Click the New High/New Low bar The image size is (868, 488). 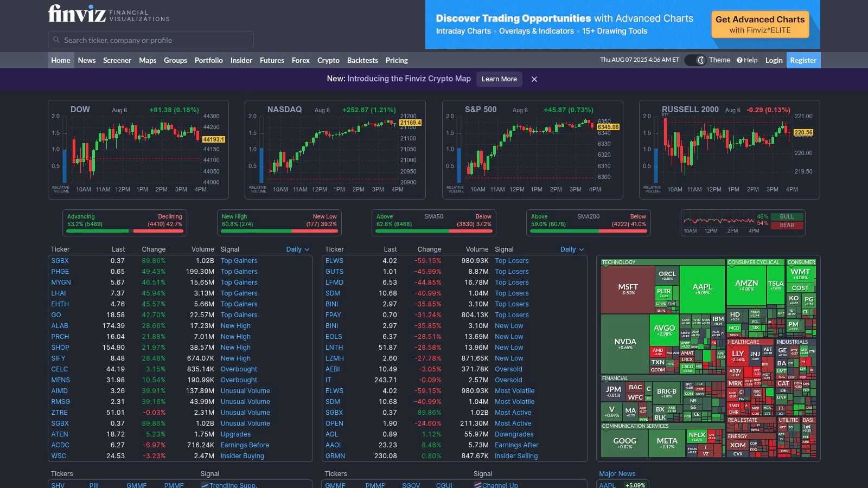279,231
